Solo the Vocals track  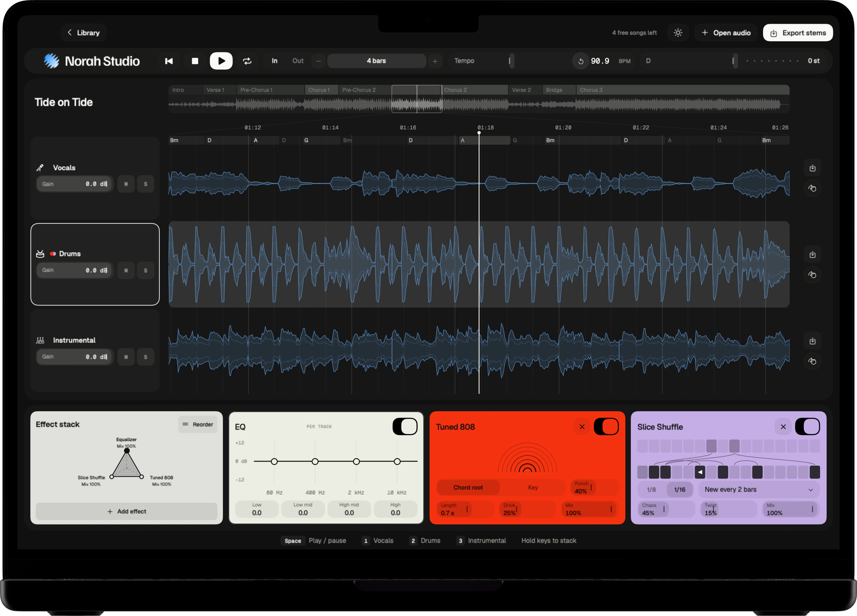tap(145, 184)
